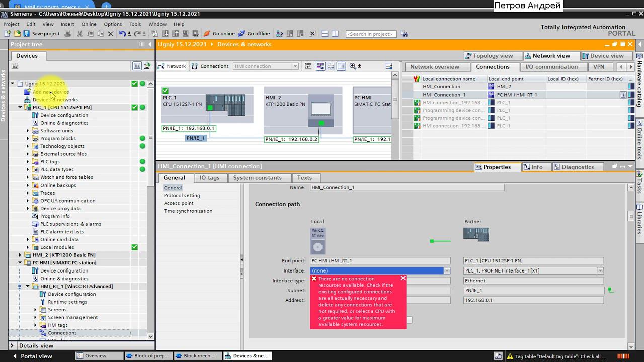Click Add new device in project tree

click(x=51, y=92)
